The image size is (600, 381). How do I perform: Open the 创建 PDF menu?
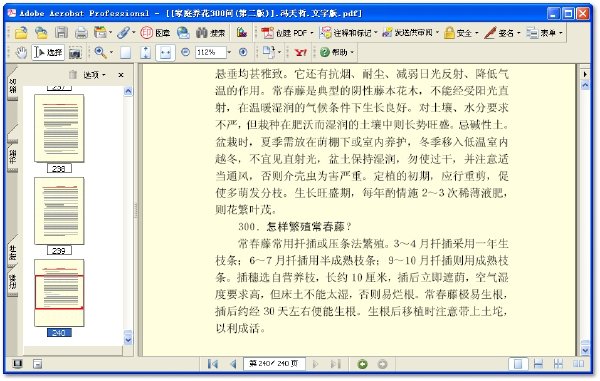287,33
